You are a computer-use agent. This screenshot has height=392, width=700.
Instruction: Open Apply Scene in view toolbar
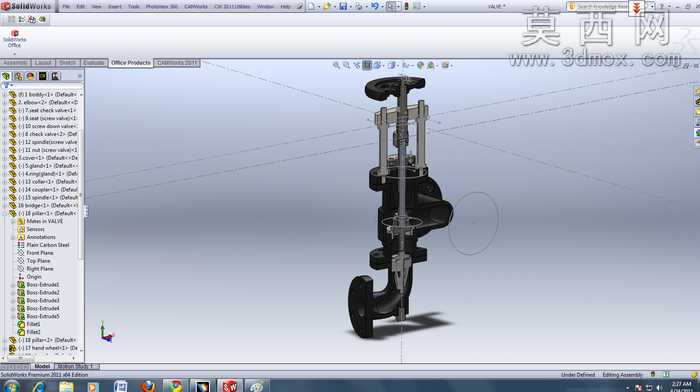pos(431,66)
